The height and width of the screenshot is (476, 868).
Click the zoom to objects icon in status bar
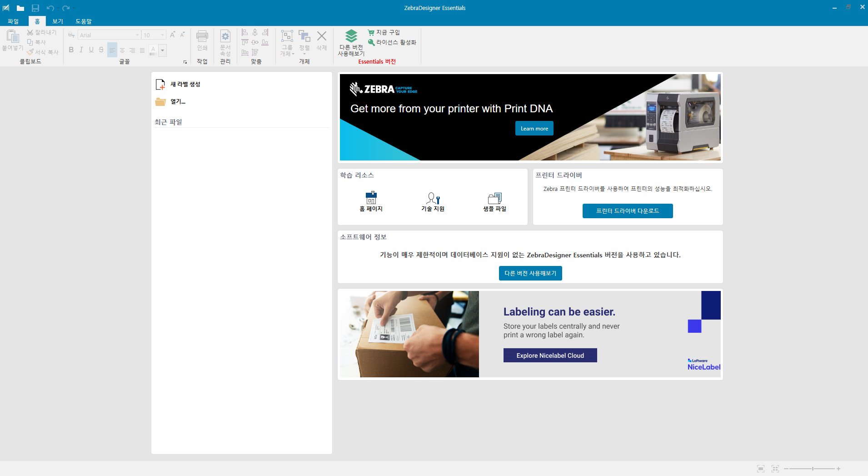(x=775, y=468)
